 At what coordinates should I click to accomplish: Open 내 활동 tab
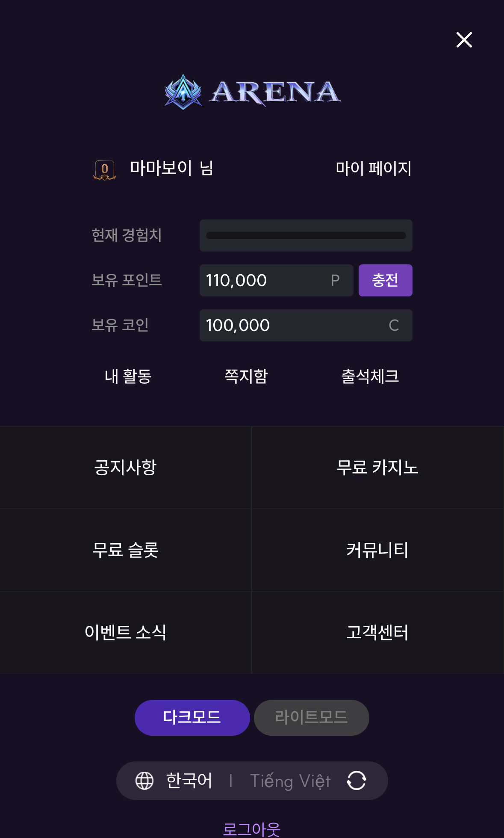(x=128, y=376)
